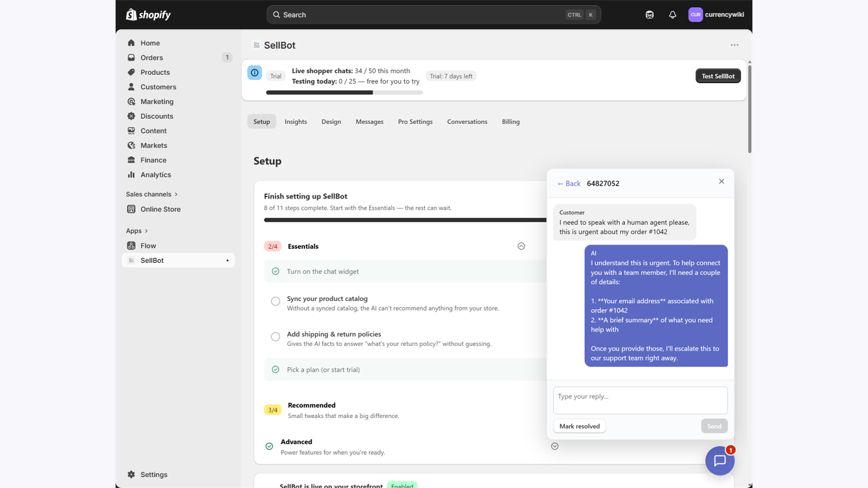Open Products tag icon

[x=131, y=72]
